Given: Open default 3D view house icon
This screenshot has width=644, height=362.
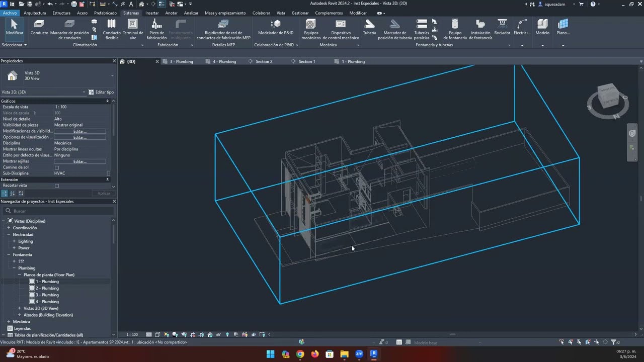Looking at the screenshot, I should [x=142, y=4].
